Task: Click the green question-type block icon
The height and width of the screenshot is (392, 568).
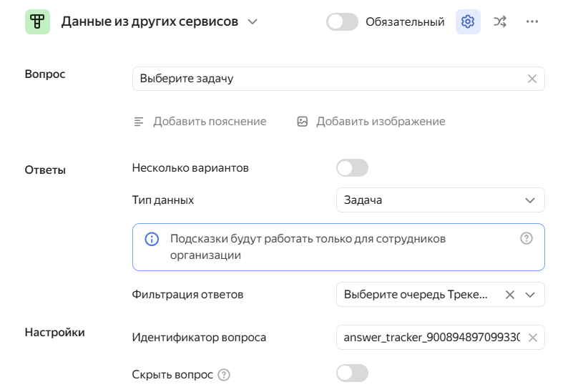Action: pos(37,22)
